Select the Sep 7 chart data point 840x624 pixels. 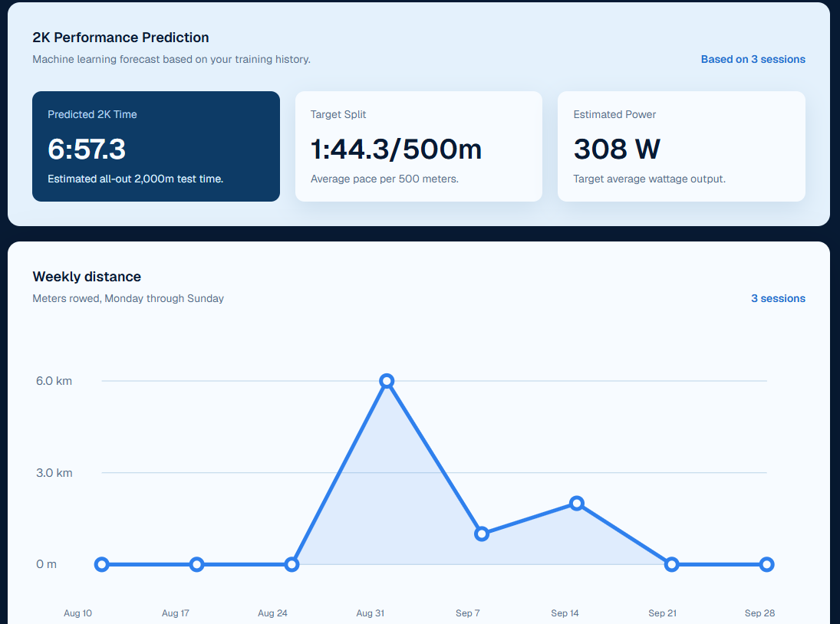(x=482, y=534)
